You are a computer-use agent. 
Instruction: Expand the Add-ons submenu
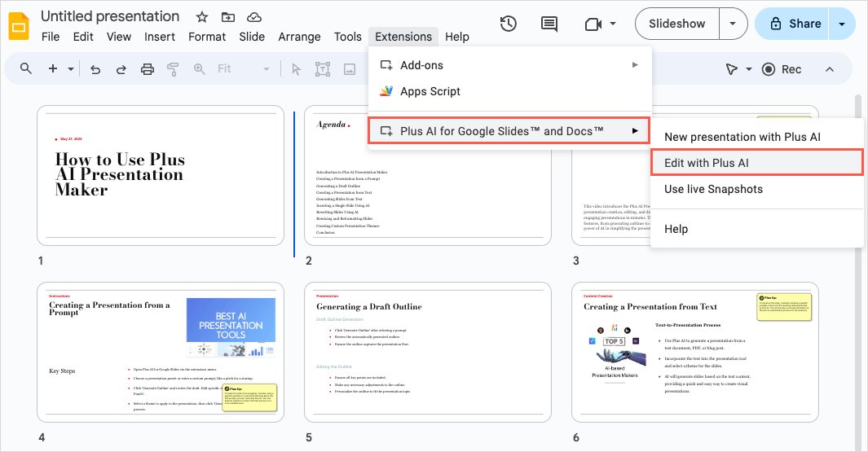[510, 65]
